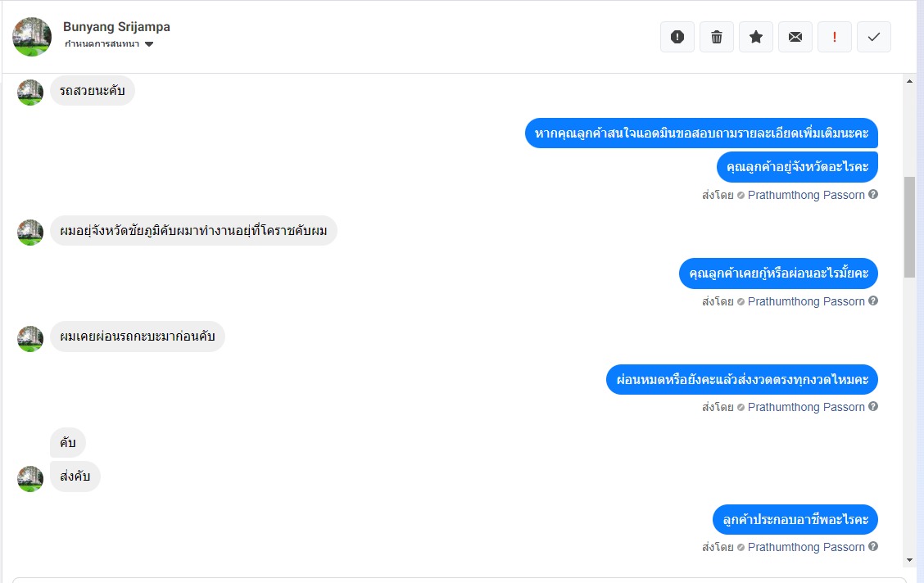Click the scrollbar down arrow

tap(909, 560)
